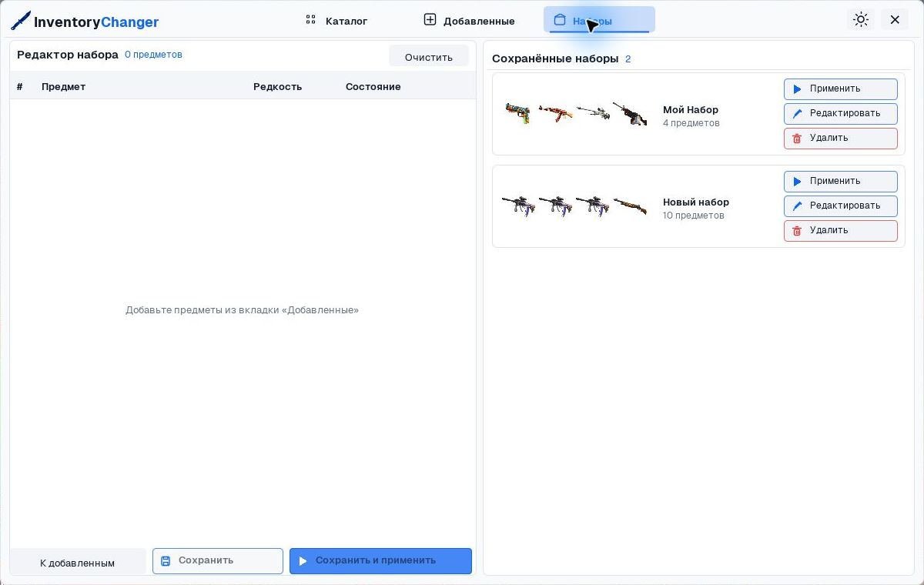Screen dimensions: 924x585
Task: Click the Редкость column header
Action: [277, 86]
